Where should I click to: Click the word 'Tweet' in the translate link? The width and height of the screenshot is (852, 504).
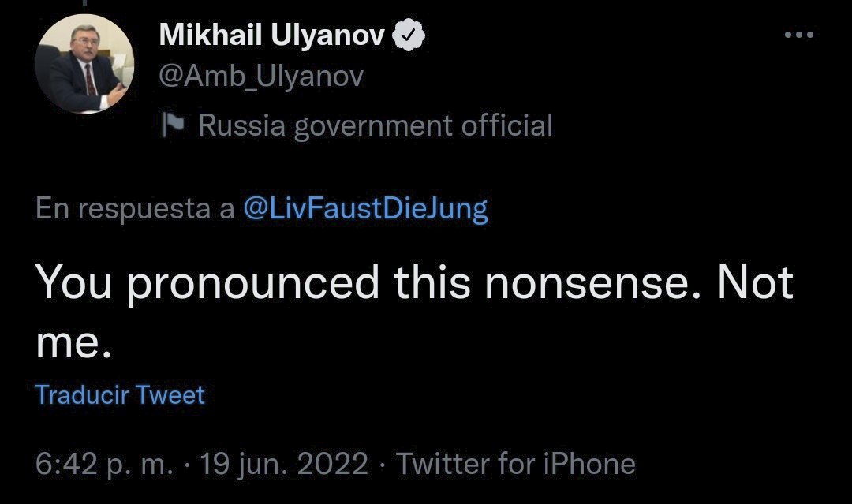170,395
